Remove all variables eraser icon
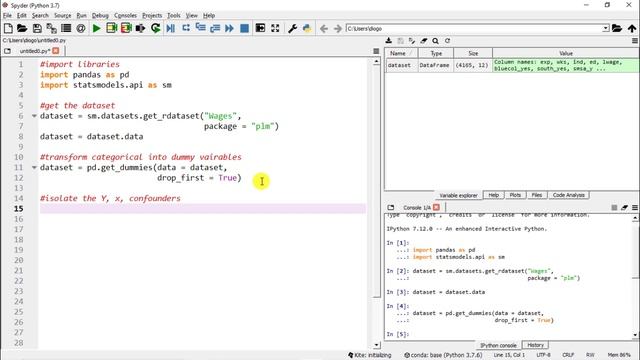The width and height of the screenshot is (640, 360). [424, 41]
